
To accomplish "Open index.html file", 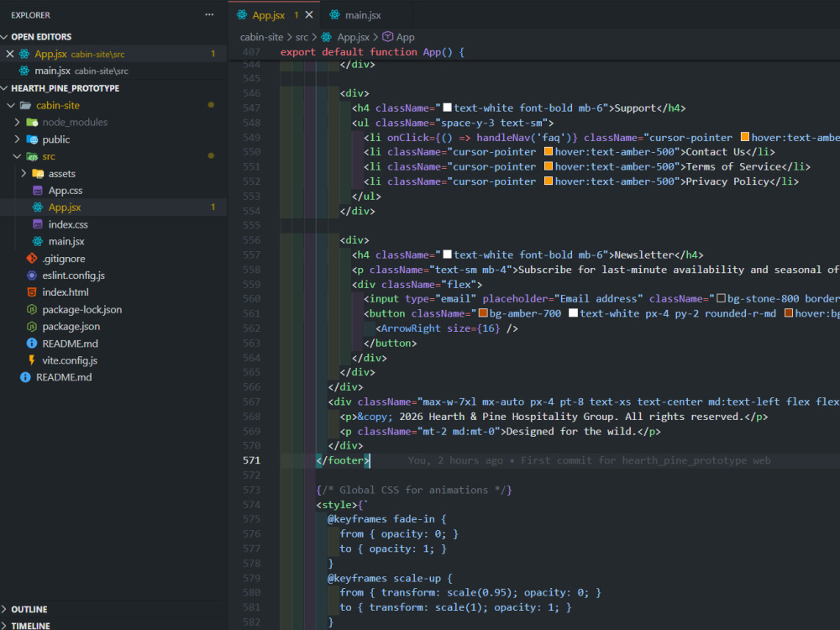I will [66, 292].
